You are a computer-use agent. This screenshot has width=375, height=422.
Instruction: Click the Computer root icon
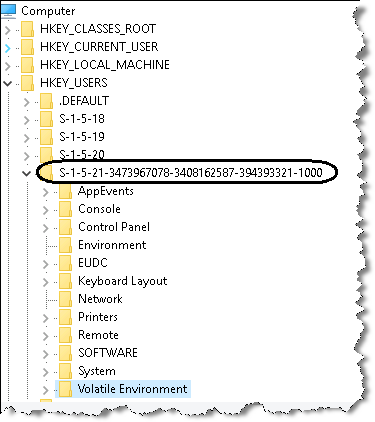[x=8, y=11]
